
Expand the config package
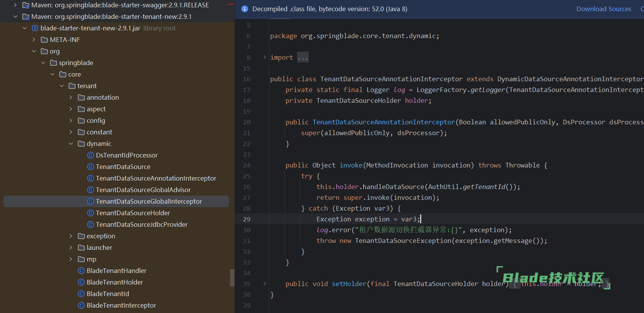(71, 121)
